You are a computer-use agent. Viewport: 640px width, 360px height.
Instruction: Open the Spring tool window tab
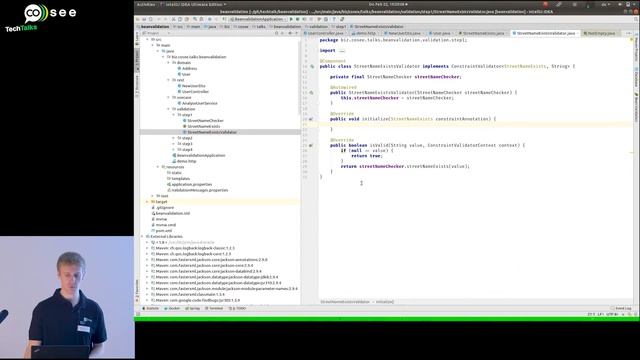pos(193,308)
